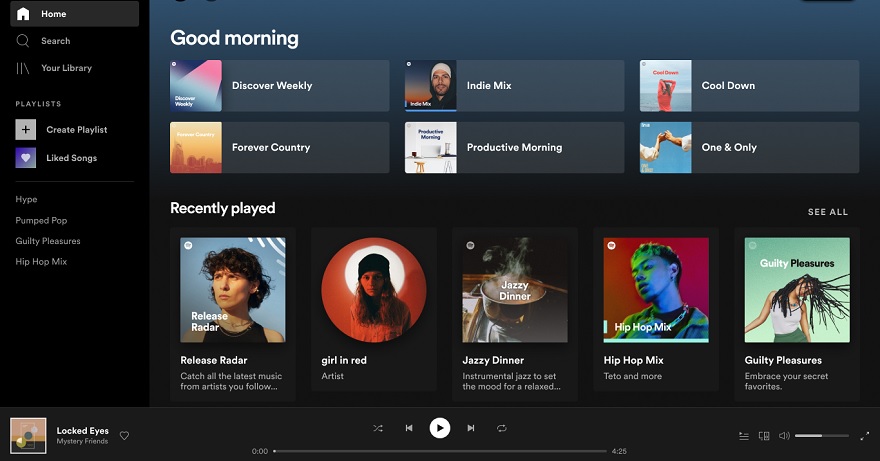Click the Jazzy Dinner card title
This screenshot has height=461, width=880.
[493, 360]
